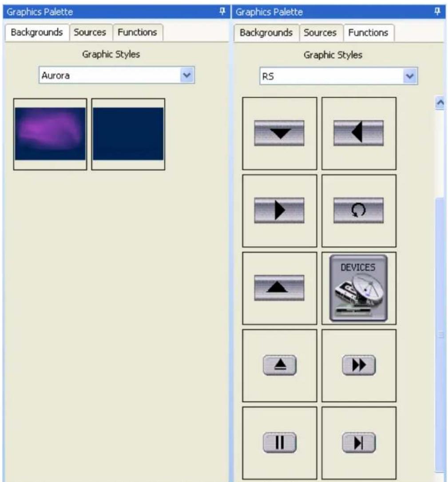Choose the plain dark blue background thumbnail

[x=128, y=134]
